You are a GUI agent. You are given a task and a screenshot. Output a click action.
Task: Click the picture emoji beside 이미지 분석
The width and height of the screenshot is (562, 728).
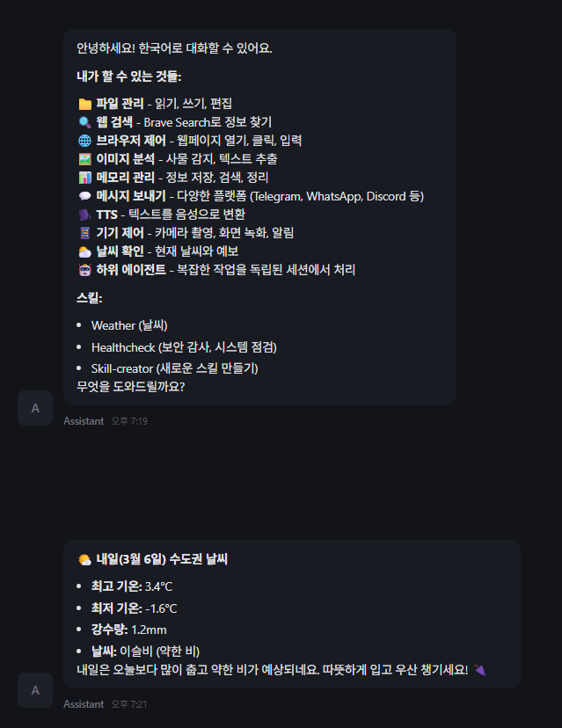(84, 159)
